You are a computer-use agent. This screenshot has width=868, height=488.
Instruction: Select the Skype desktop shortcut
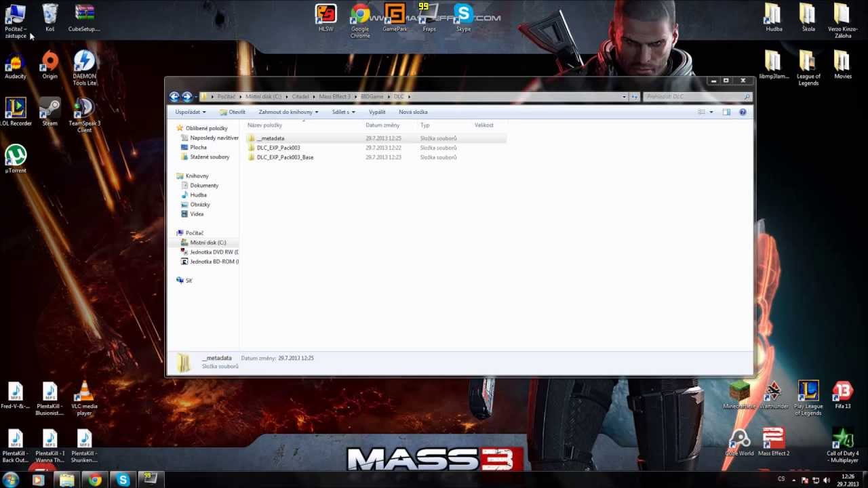click(x=463, y=17)
